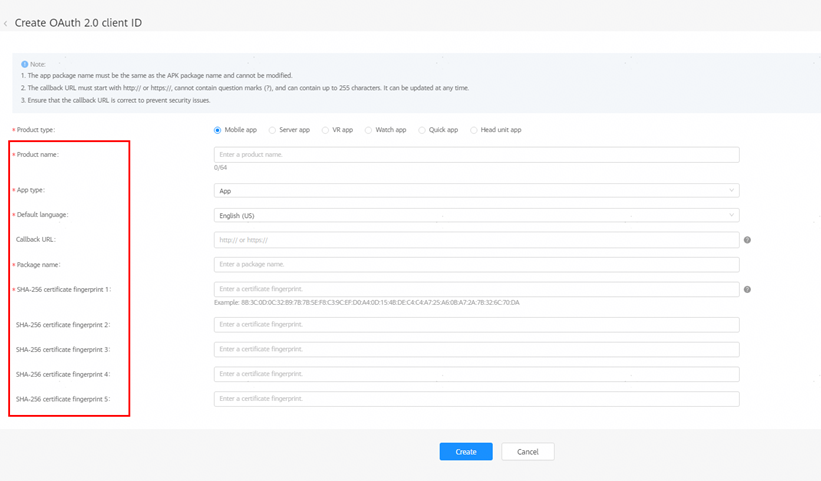Focus the SHA-256 certificate fingerprint 5 field
This screenshot has height=481, width=821.
click(x=476, y=399)
